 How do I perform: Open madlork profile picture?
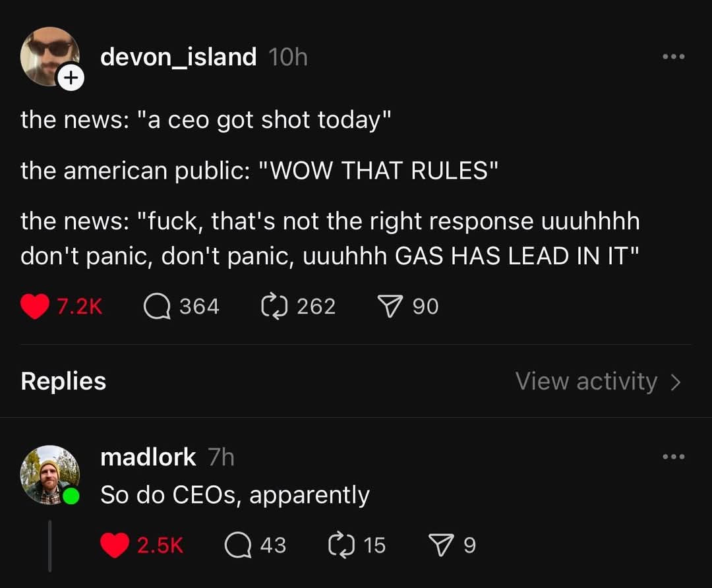click(49, 475)
